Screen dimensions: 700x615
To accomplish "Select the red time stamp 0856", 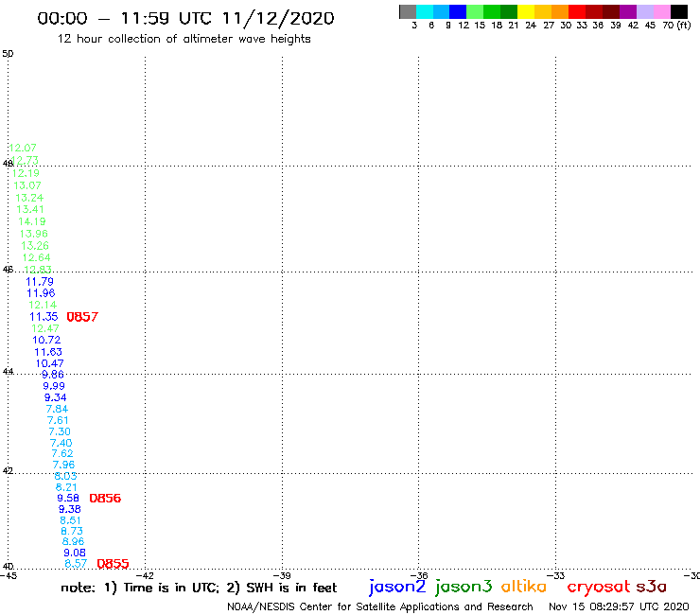I will point(105,499).
